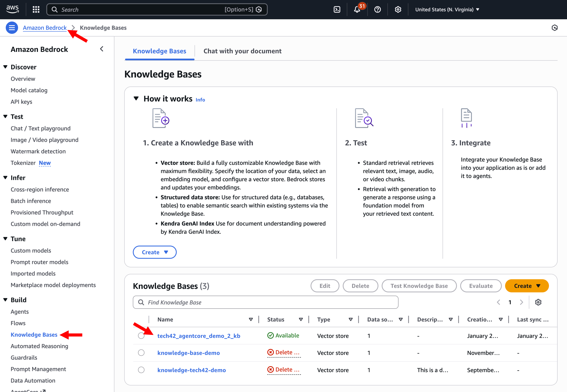Click the Amazon Bedrock breadcrumb link
This screenshot has height=392, width=567.
click(45, 28)
